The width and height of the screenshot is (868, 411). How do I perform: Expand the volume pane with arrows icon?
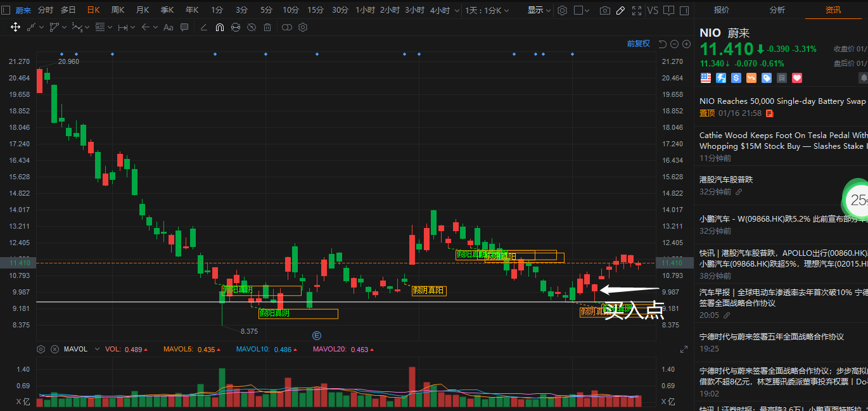[x=684, y=350]
